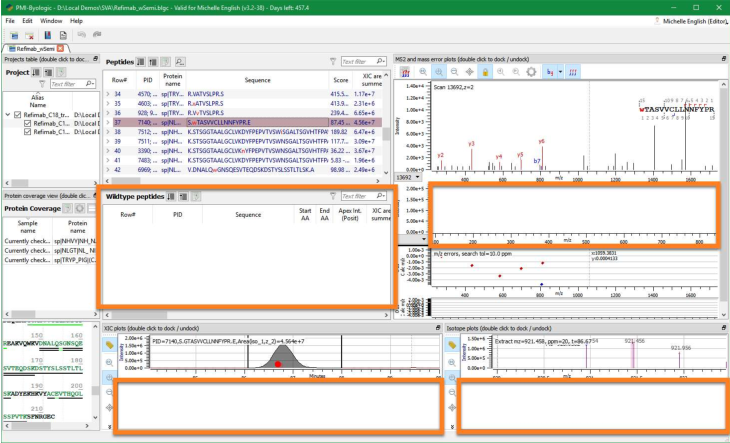Expand highlighted peptide row 37
Image resolution: width=730 pixels, height=443 pixels.
coord(108,122)
